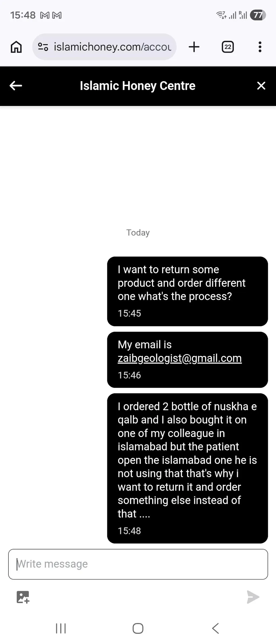The width and height of the screenshot is (276, 644).
Task: Close the Islamic Honey Centre chat
Action: click(x=261, y=86)
